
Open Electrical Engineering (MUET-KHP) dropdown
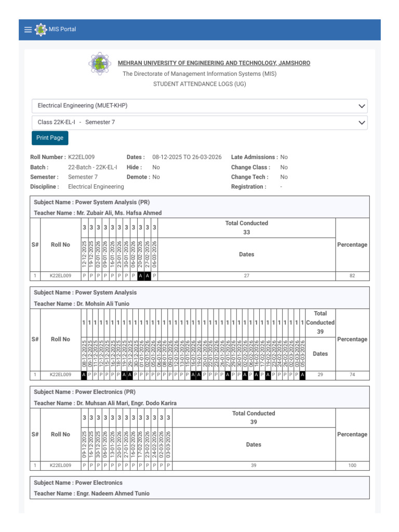[x=199, y=106]
